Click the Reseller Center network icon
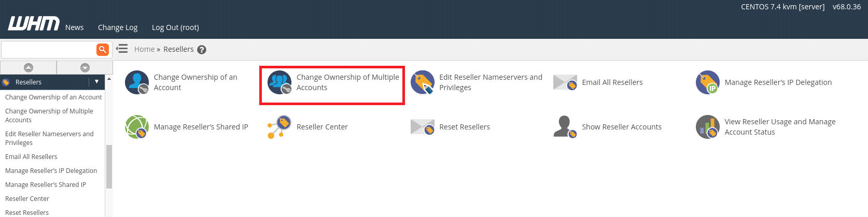Screen dimensions: 868x217 [279, 127]
